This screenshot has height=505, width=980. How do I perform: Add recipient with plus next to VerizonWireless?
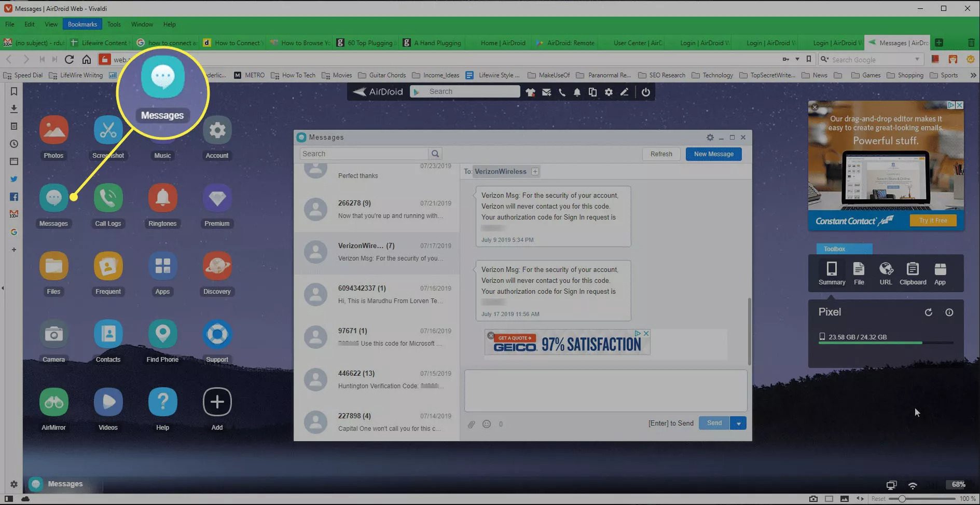535,171
